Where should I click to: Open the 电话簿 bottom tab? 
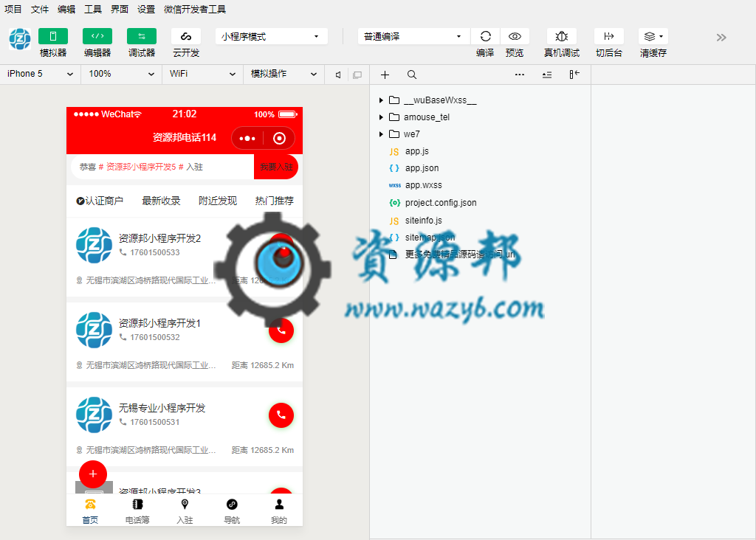[137, 511]
